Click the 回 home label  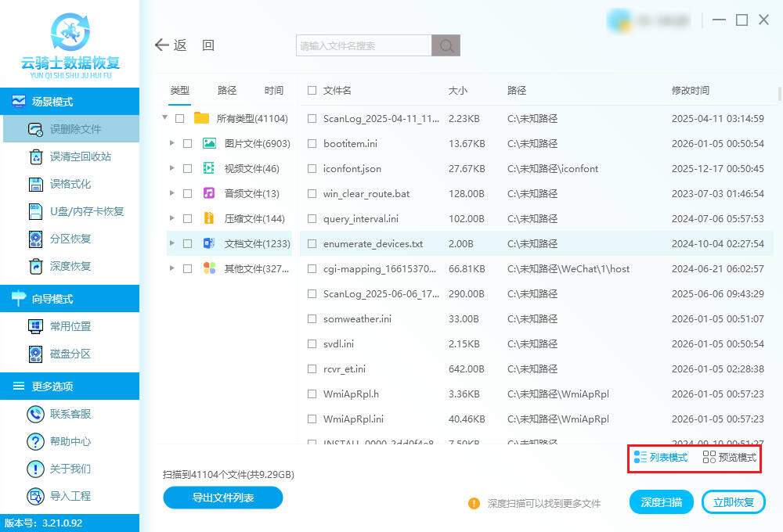click(x=207, y=45)
